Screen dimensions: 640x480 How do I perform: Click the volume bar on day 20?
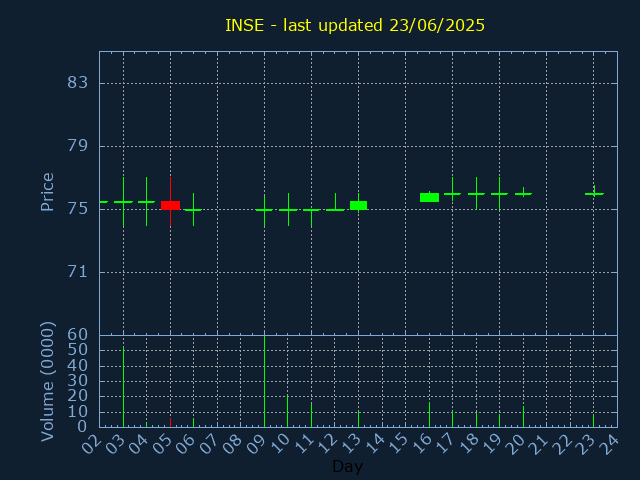[x=523, y=417]
